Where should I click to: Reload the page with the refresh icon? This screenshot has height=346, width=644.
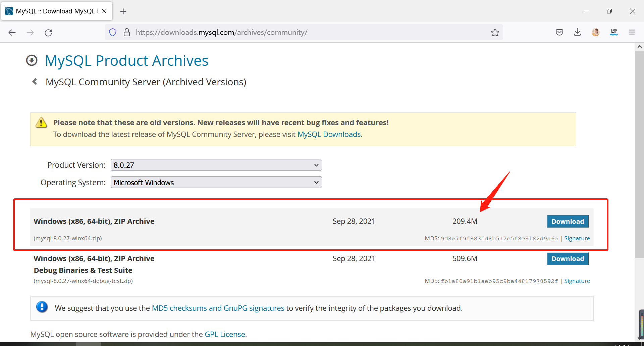point(48,33)
